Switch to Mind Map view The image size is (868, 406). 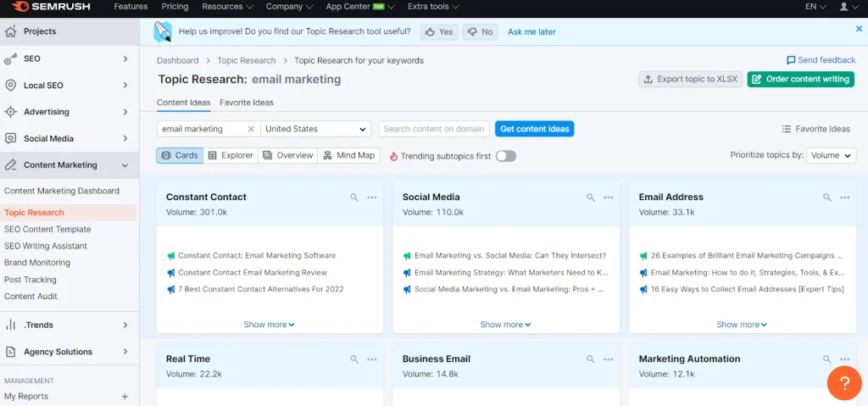pyautogui.click(x=348, y=156)
